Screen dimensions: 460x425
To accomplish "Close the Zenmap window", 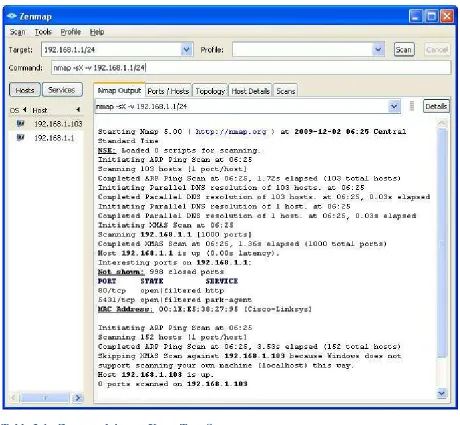I will [447, 16].
